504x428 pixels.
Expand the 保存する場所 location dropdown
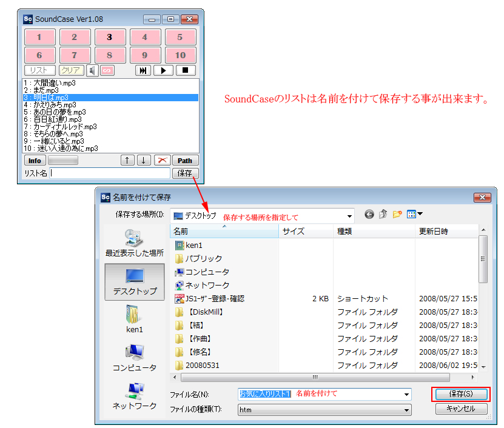349,216
